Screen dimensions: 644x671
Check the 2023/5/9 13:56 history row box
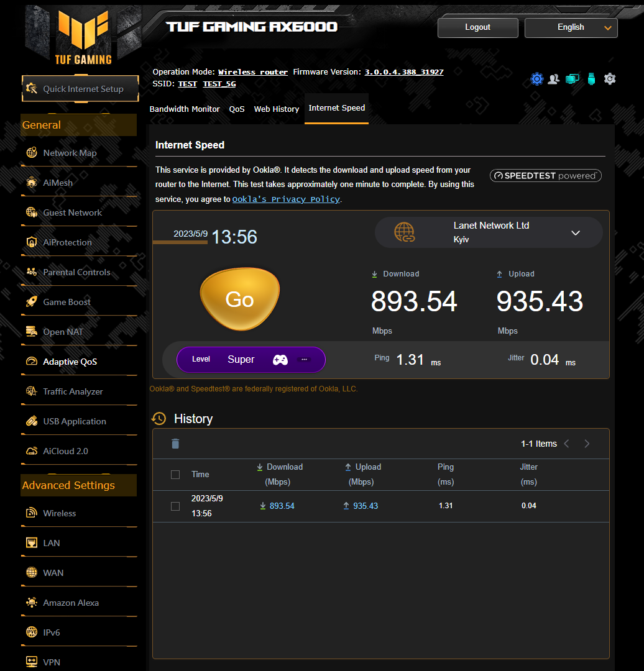pyautogui.click(x=175, y=506)
